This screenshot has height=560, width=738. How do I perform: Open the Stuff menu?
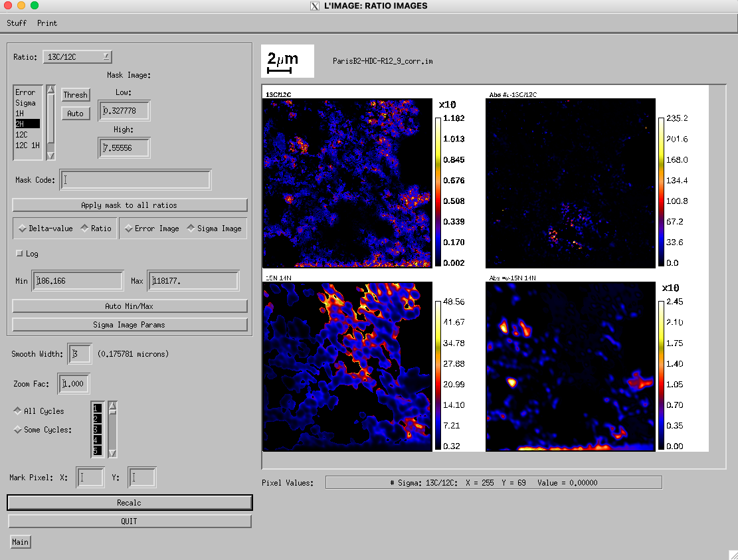(x=17, y=23)
